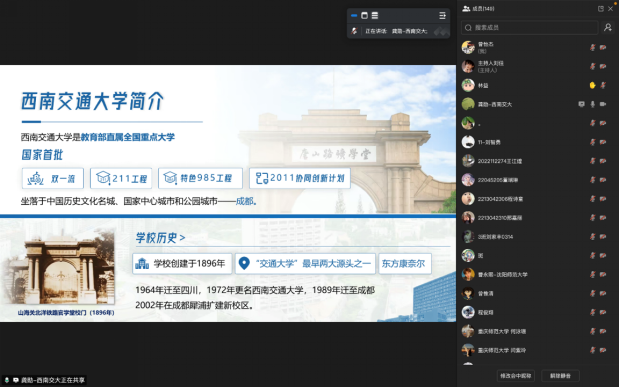Toggle the muted microphone of 林益
620x388 pixels.
(603, 85)
